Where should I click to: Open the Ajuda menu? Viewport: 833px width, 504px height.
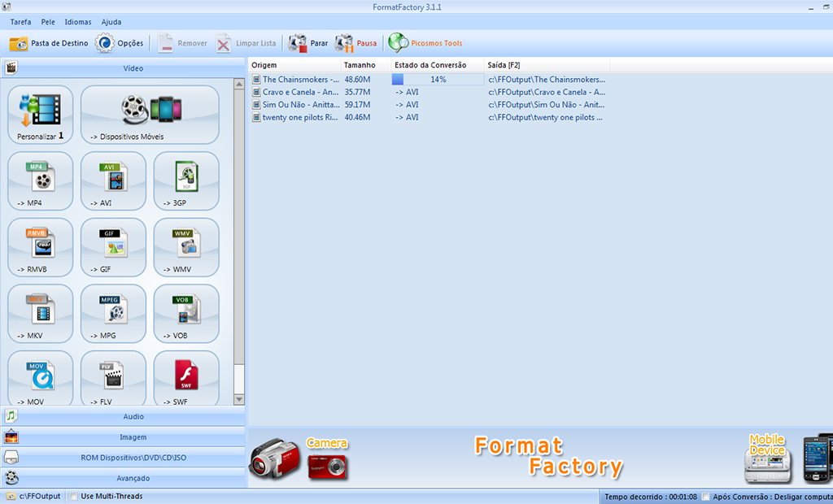point(111,22)
